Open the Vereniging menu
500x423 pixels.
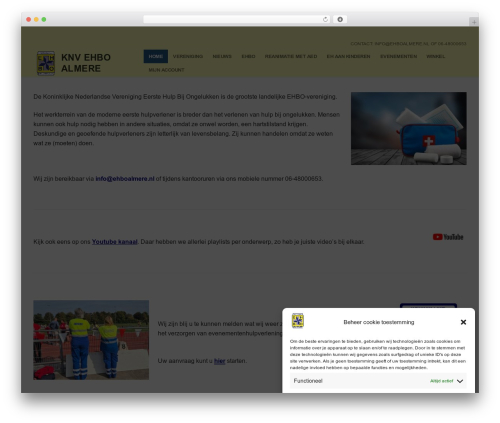188,56
